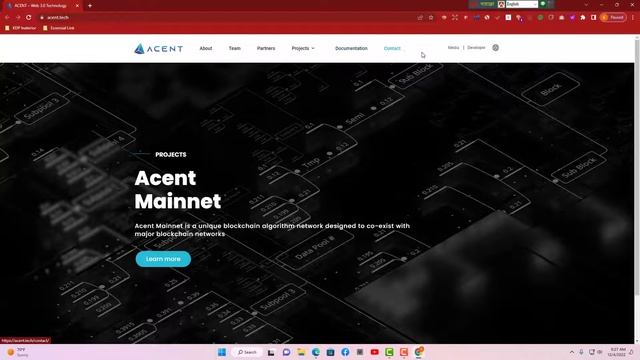Open the About page
Viewport: 640px width, 360px height.
[x=206, y=48]
